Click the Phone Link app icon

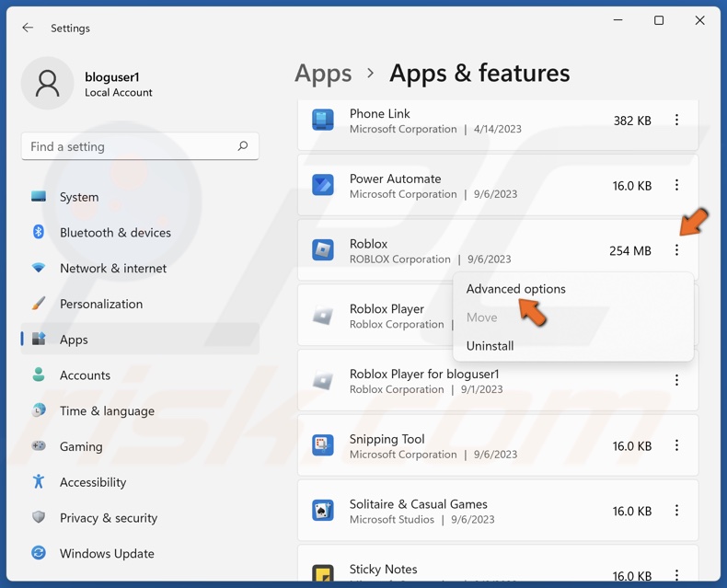coord(323,121)
